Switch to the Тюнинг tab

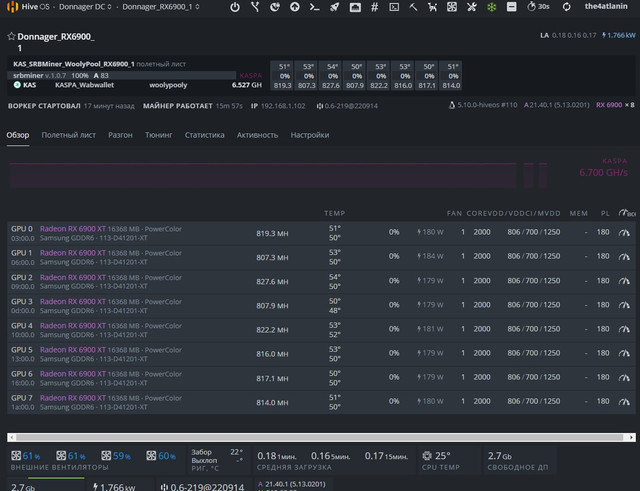coord(159,135)
